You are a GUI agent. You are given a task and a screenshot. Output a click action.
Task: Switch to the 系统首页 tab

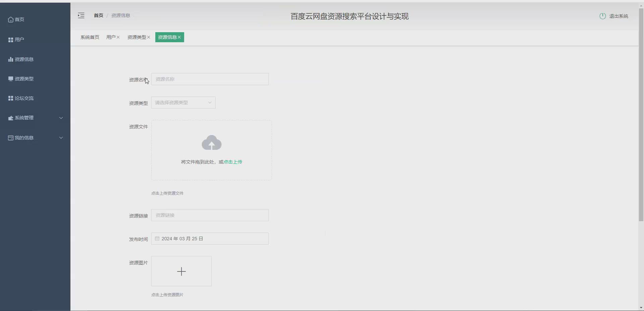tap(90, 37)
